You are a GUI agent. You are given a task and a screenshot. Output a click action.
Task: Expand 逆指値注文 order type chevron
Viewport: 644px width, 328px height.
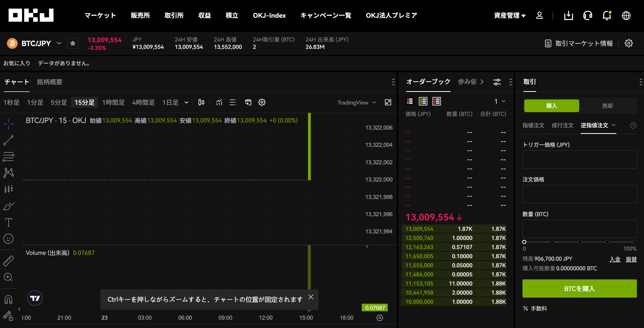point(614,125)
